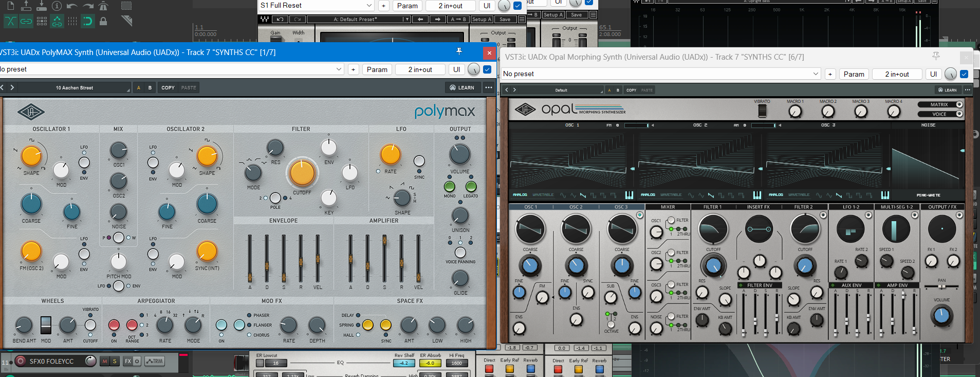Click PolyMAX filter CUTOFF knob
The width and height of the screenshot is (980, 377).
point(302,173)
